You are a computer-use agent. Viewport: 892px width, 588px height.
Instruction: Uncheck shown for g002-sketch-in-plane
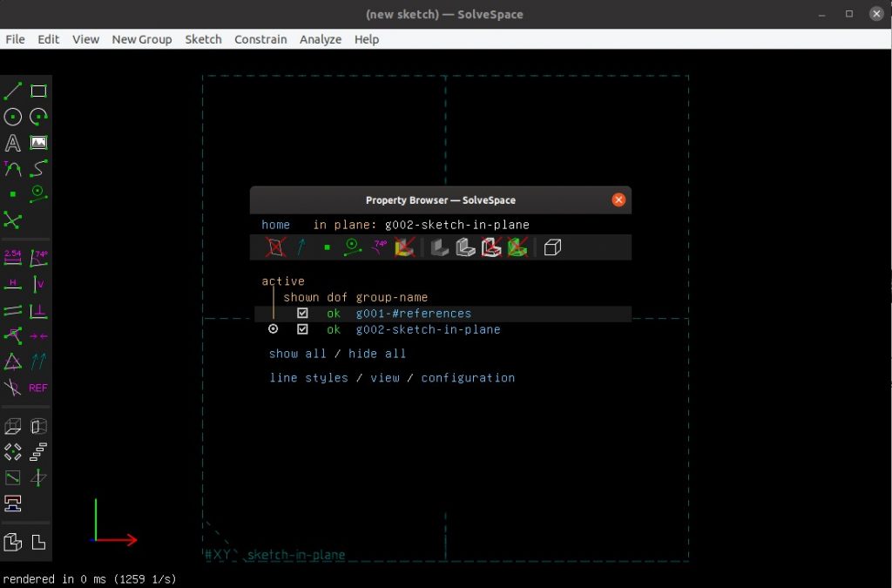tap(302, 329)
